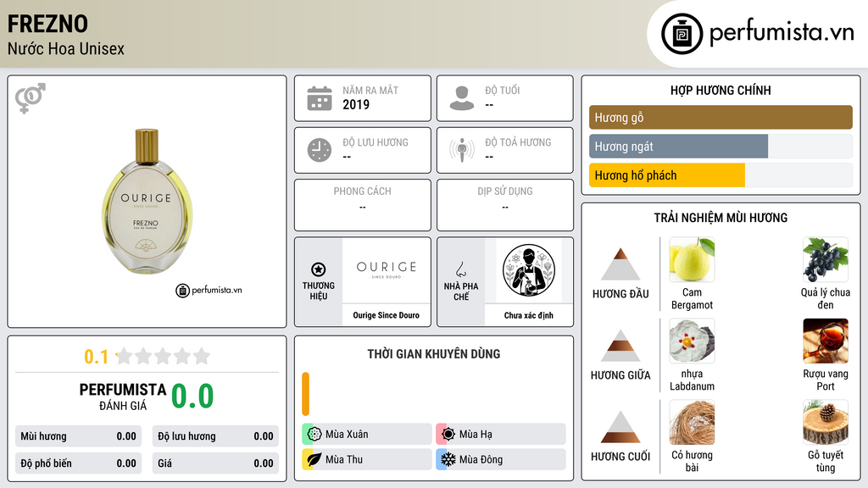Screen dimensions: 868x488
Task: Click the Chưa xác định perfumer label
Action: click(x=529, y=315)
